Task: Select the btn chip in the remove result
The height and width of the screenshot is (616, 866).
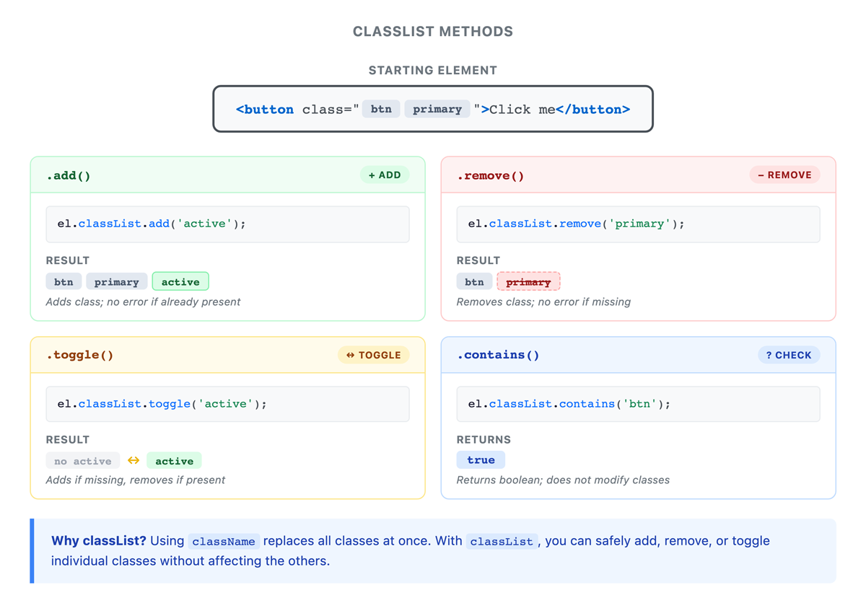Action: click(x=474, y=281)
